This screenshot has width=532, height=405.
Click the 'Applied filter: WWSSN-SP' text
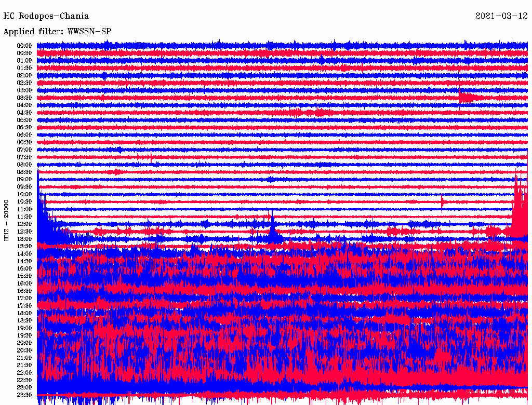coord(57,32)
